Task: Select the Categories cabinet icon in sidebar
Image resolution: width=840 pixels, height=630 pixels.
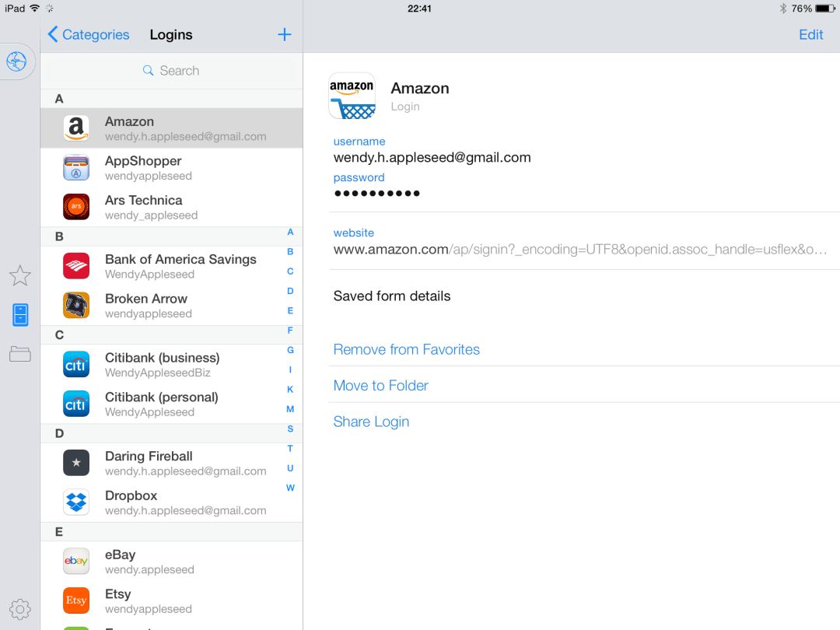Action: pyautogui.click(x=20, y=314)
